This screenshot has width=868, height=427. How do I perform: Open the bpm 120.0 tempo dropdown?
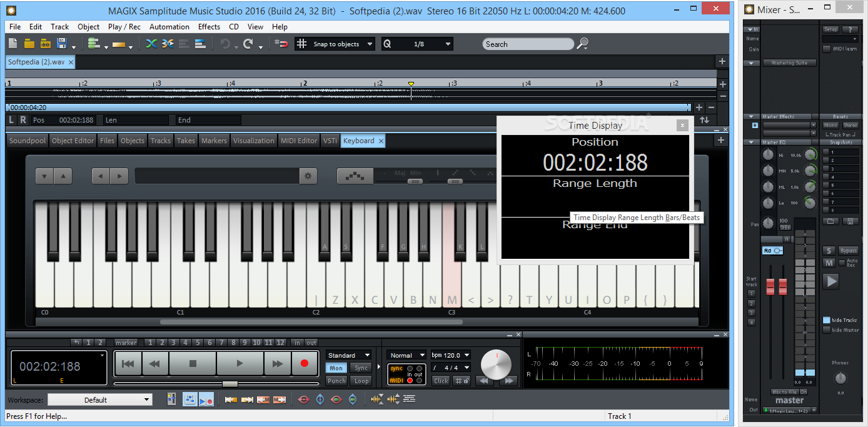[x=450, y=355]
